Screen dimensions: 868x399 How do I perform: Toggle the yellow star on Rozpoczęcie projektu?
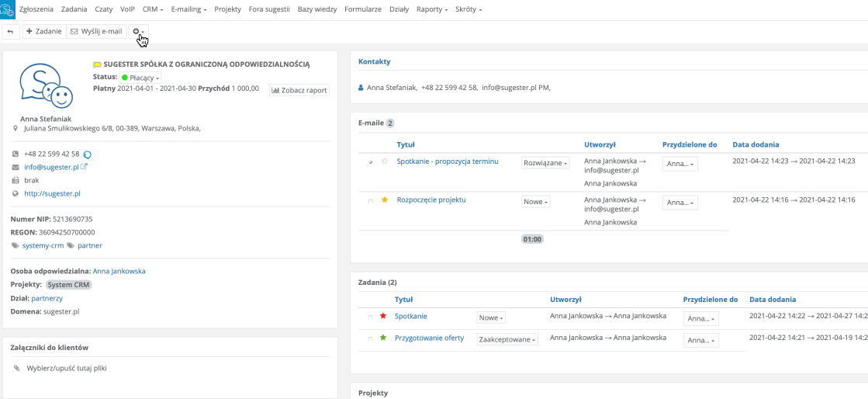click(x=384, y=200)
